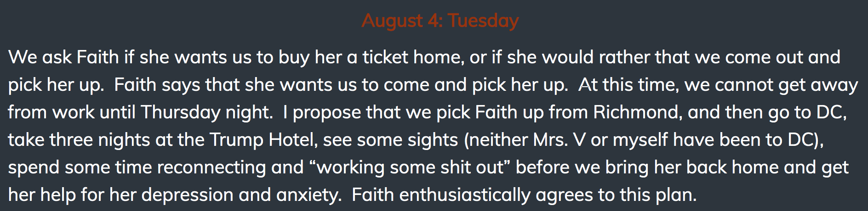Click the opening words "We ask"
Viewport: 868px width, 211px height.
pos(40,57)
